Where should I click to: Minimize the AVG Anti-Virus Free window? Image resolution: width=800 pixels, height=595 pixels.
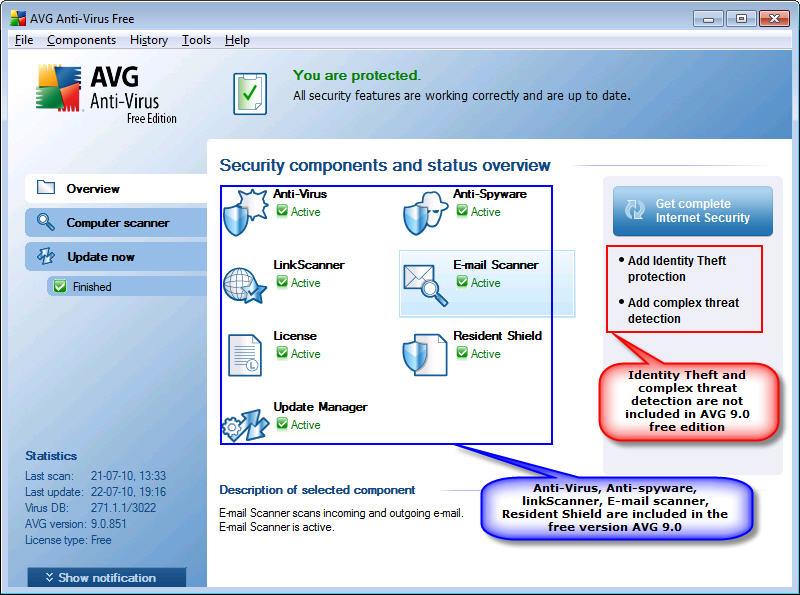pyautogui.click(x=708, y=19)
